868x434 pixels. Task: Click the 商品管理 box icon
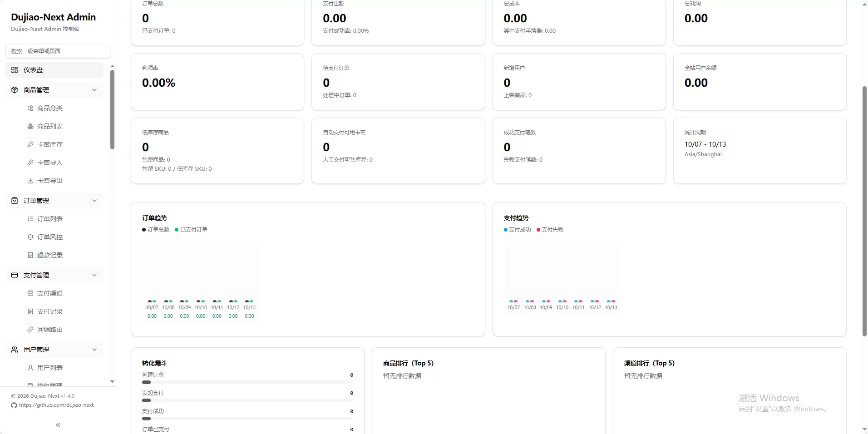tap(15, 90)
